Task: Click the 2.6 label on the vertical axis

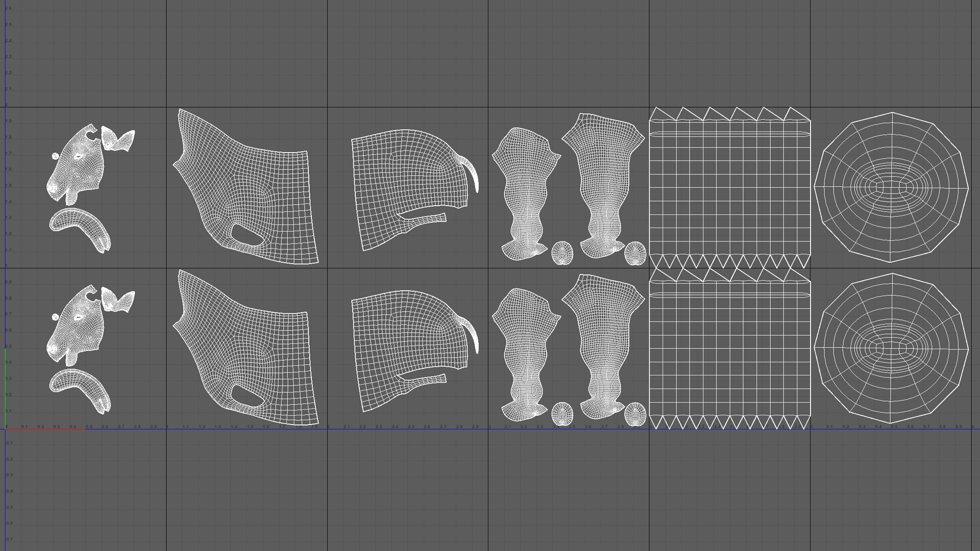Action: (x=8, y=8)
